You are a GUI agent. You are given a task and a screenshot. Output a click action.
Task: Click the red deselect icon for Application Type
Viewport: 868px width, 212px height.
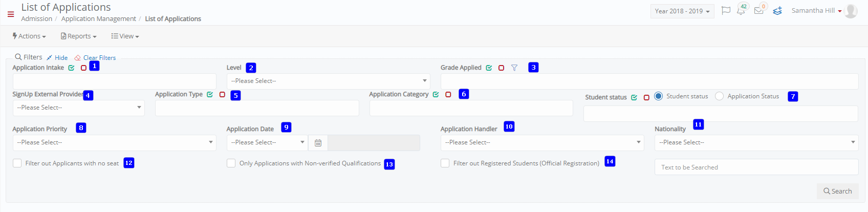coord(222,95)
